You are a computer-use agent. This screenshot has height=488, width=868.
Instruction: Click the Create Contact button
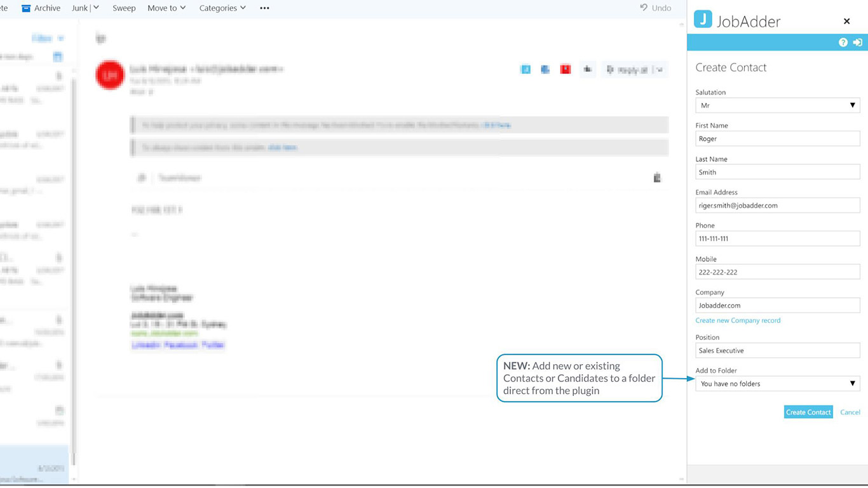[808, 412]
